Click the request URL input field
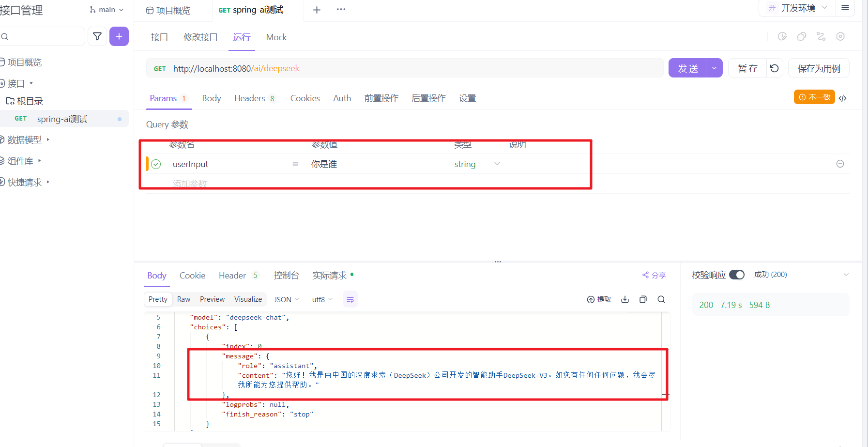The width and height of the screenshot is (868, 447). click(405, 68)
